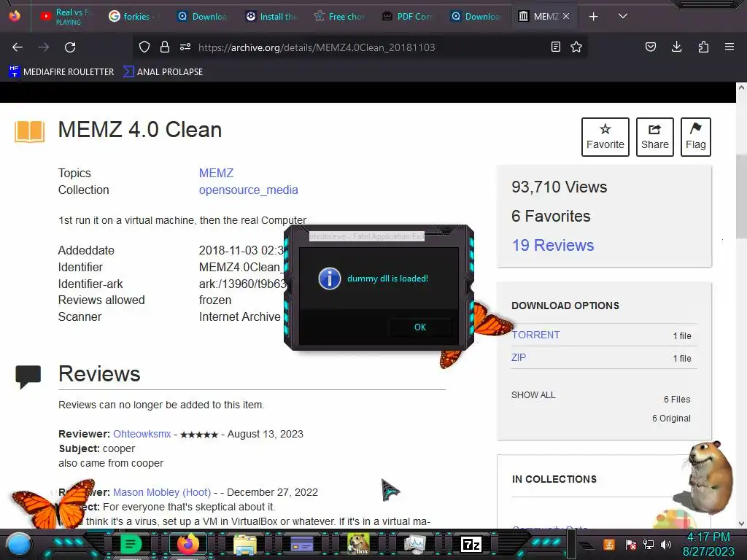Viewport: 747px width, 560px height.
Task: Open the tracking protection shield icon
Action: click(144, 47)
